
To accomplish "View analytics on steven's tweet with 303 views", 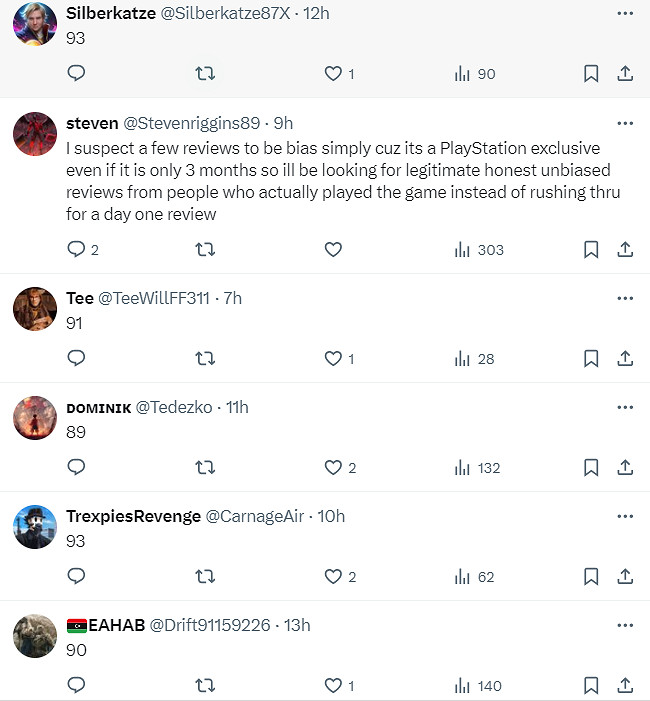I will tap(480, 250).
